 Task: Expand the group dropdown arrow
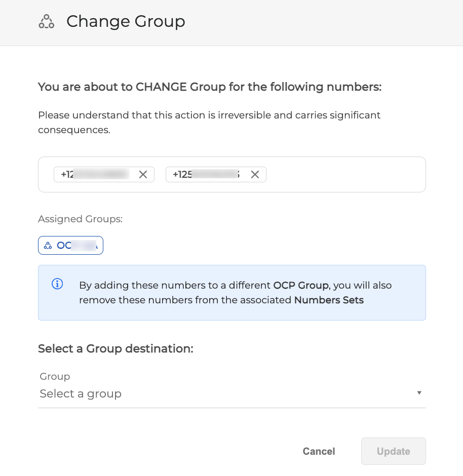click(x=419, y=393)
